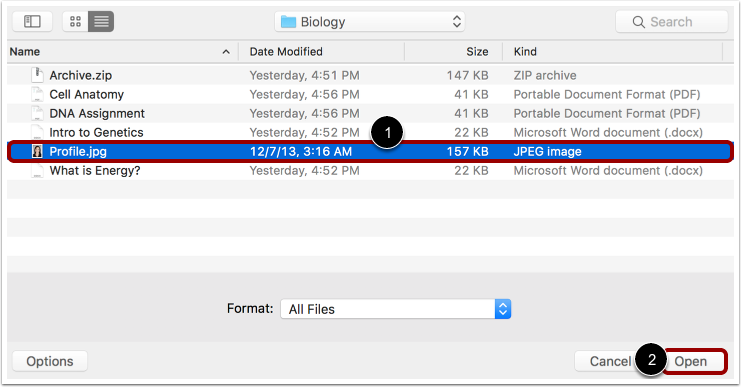Sort by Size column header

click(477, 52)
